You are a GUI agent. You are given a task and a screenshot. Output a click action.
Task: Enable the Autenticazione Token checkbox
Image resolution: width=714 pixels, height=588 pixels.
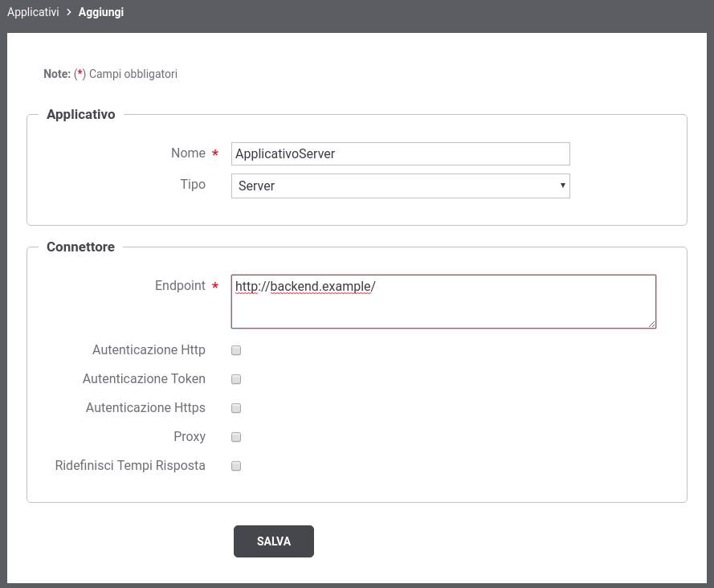(236, 379)
